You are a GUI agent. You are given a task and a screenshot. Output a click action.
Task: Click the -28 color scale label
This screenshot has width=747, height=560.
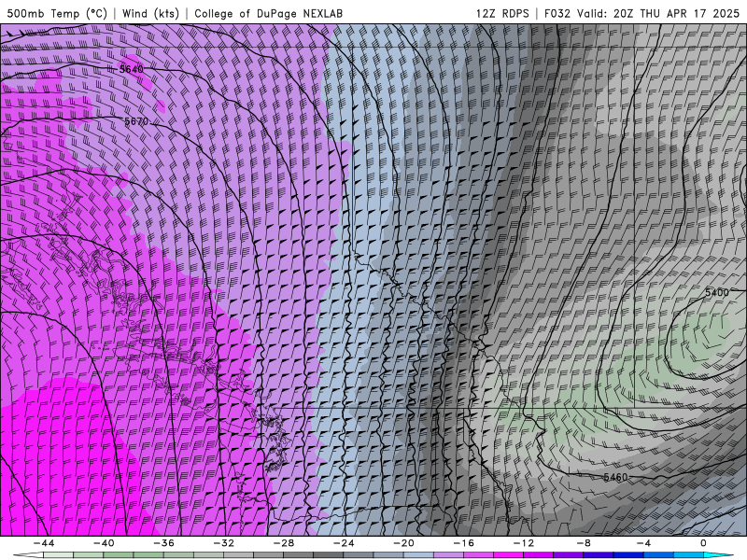tap(284, 543)
